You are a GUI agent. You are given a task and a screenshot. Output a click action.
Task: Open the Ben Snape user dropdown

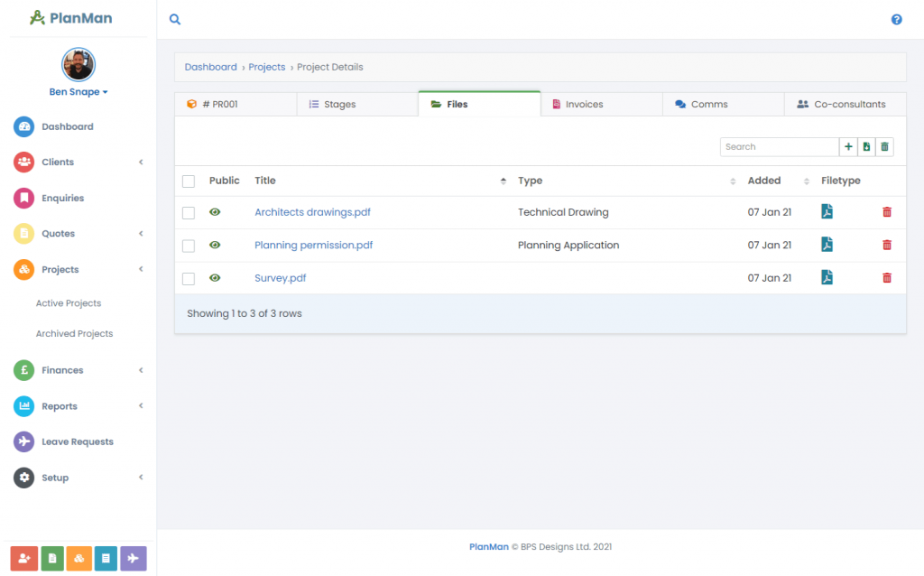[79, 92]
